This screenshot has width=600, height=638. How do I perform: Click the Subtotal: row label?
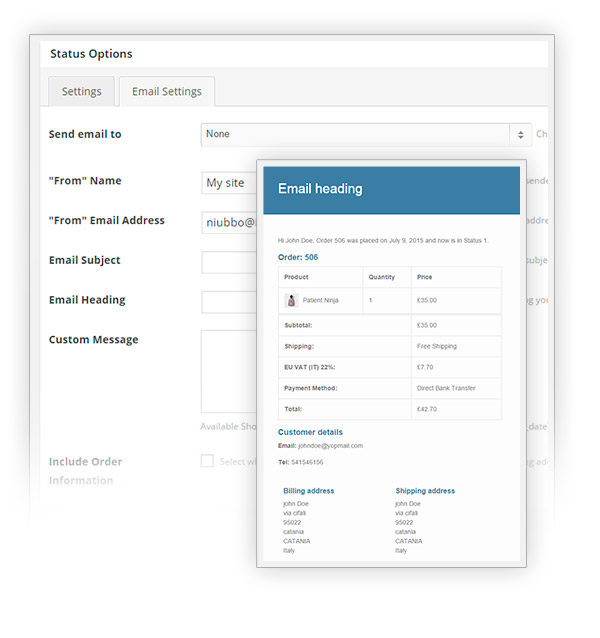tap(298, 325)
